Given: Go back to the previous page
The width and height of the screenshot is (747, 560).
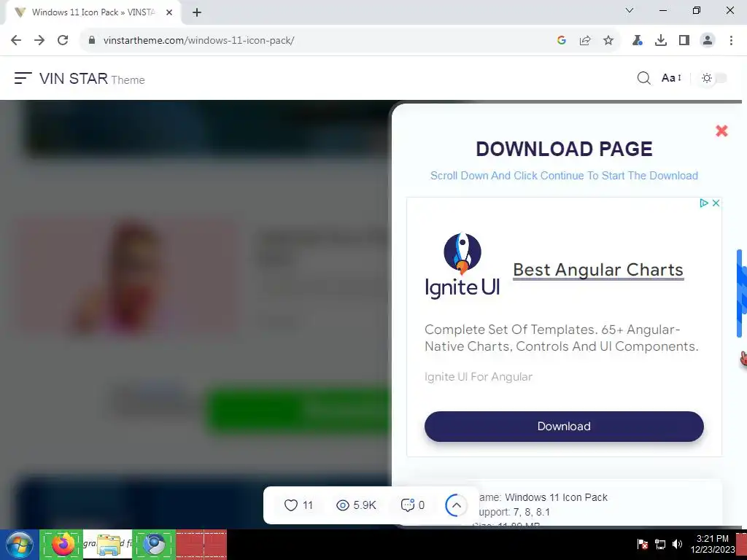Looking at the screenshot, I should pyautogui.click(x=16, y=41).
